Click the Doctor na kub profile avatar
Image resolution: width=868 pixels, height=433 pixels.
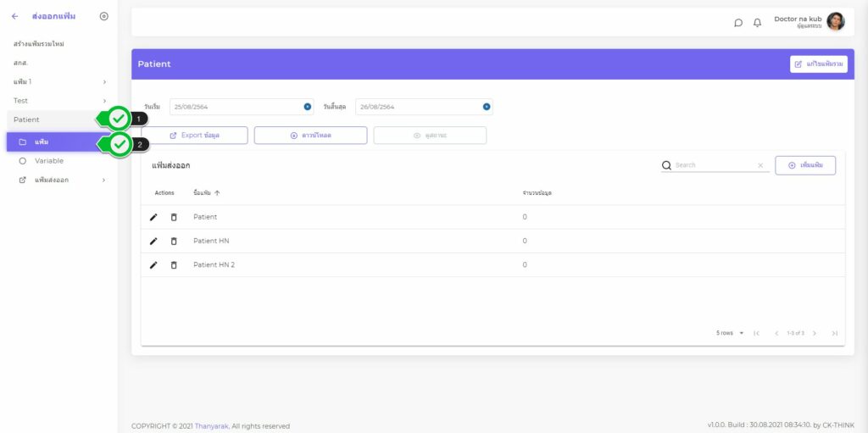[836, 22]
